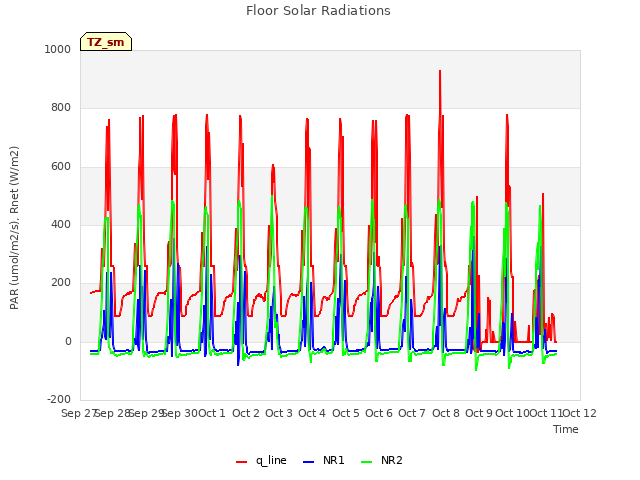The width and height of the screenshot is (640, 480).
Task: Click the -200 y-axis tick label
Action: pos(59,399)
